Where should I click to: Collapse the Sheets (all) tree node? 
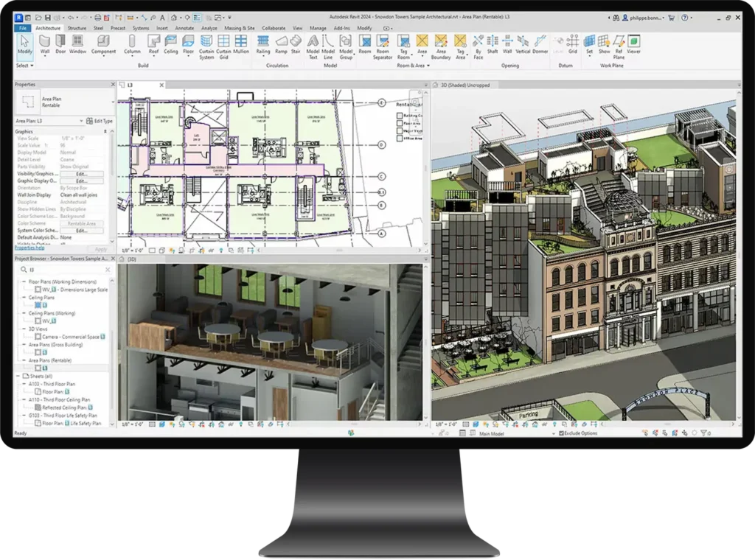pos(19,376)
